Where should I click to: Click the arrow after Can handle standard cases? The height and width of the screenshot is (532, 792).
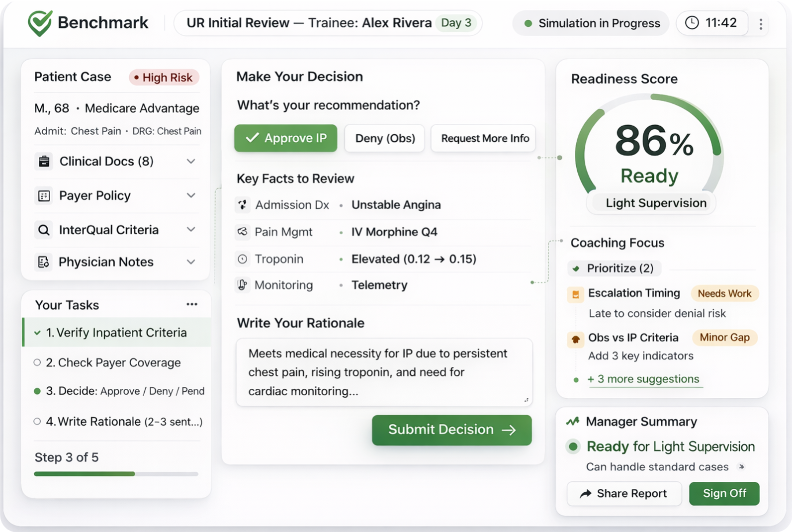click(741, 467)
